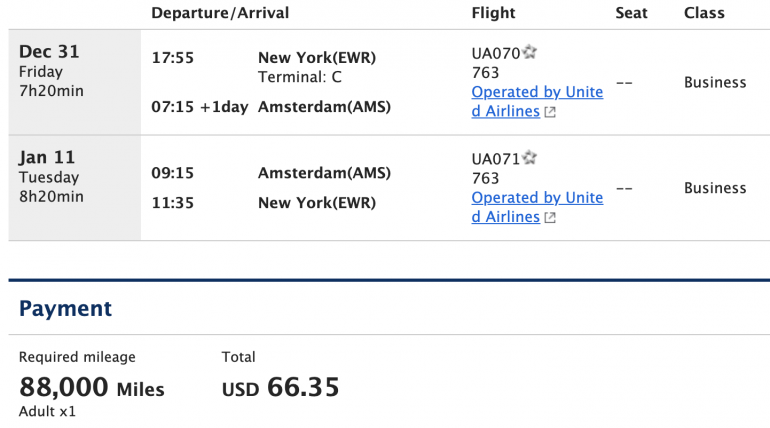Click the 88,000 Miles required mileage

[92, 388]
